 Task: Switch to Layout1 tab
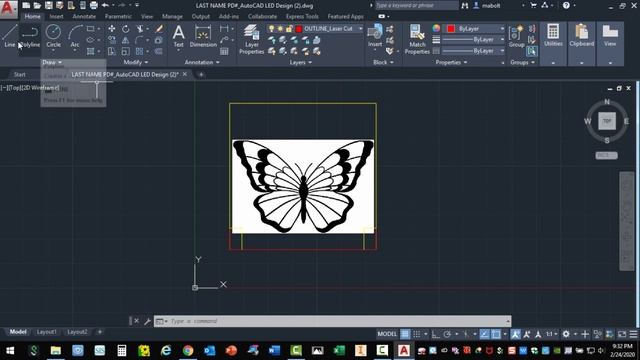point(47,332)
